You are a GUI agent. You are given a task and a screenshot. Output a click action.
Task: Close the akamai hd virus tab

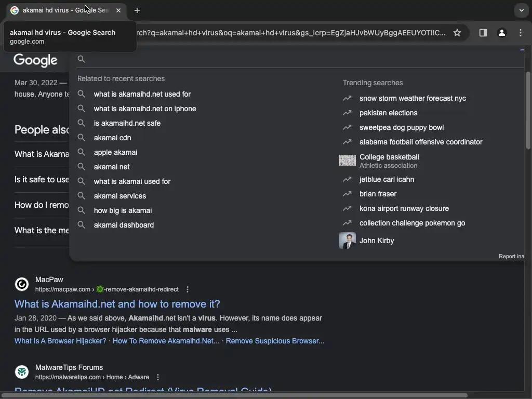(x=118, y=10)
